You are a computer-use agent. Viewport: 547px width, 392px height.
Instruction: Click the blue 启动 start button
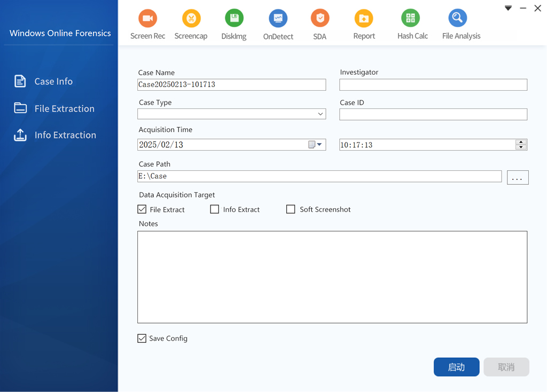coord(456,367)
